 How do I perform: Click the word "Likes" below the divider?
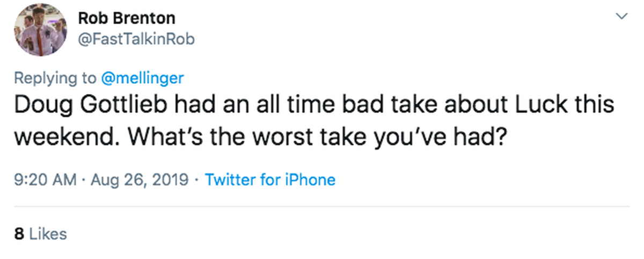tap(47, 234)
